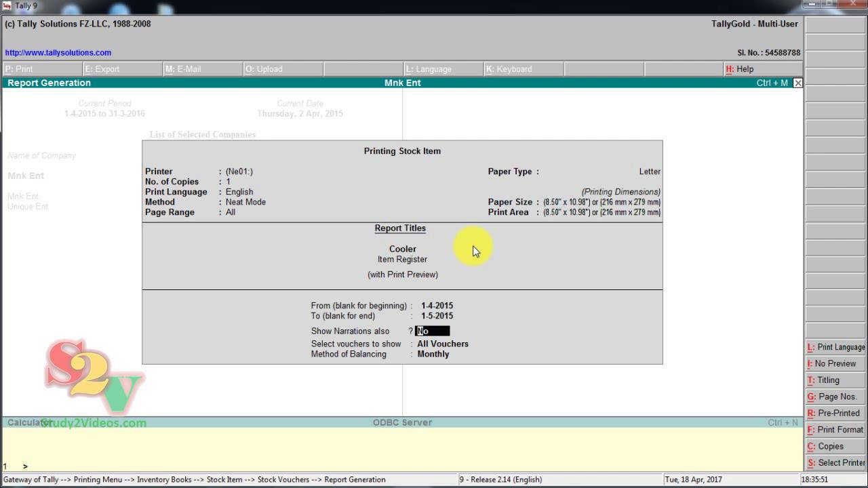Viewport: 868px width, 488px height.
Task: Click the Monthly balancing method value
Action: (x=433, y=354)
